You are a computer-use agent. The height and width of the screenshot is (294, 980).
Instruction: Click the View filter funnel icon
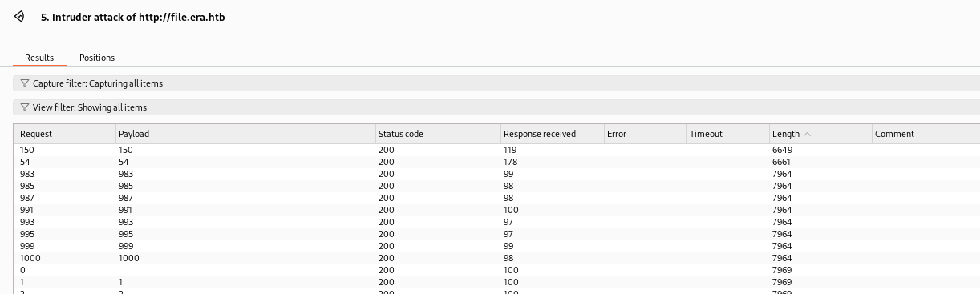[x=25, y=107]
